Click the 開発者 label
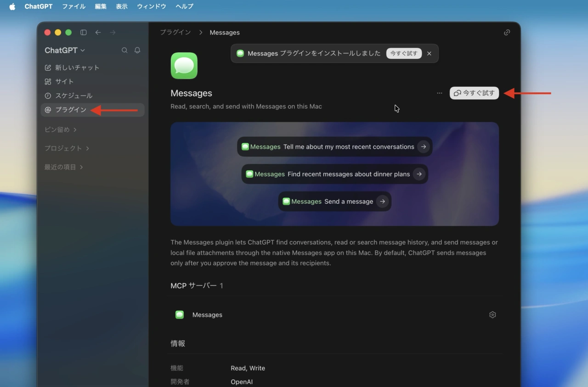588x387 pixels. 180,382
